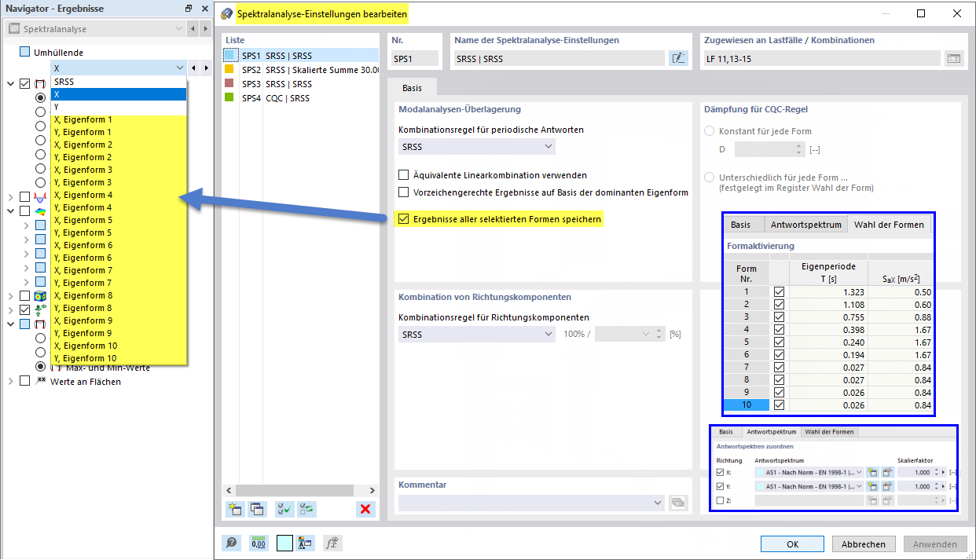Select Max- und Min-Werte radio button
The width and height of the screenshot is (976, 560).
point(41,366)
